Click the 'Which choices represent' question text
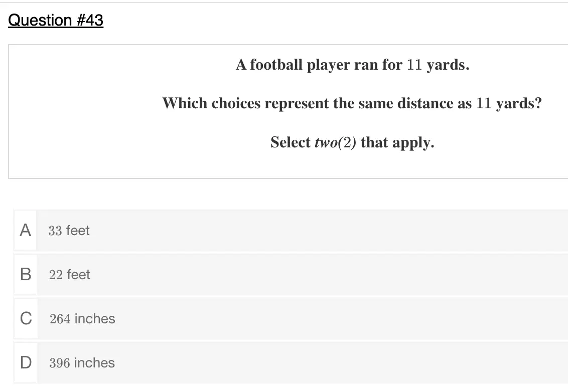568x392 pixels. pos(352,104)
